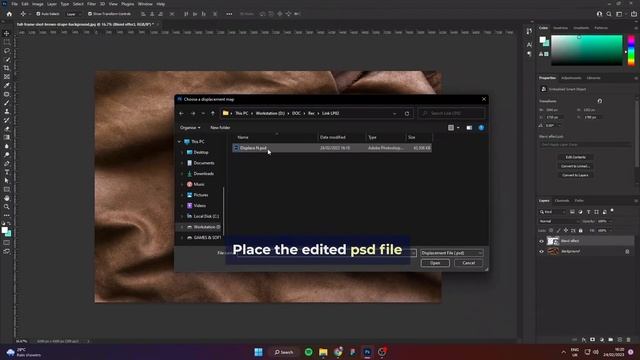Click the delete layer trash icon
The width and height of the screenshot is (640, 360).
(628, 340)
